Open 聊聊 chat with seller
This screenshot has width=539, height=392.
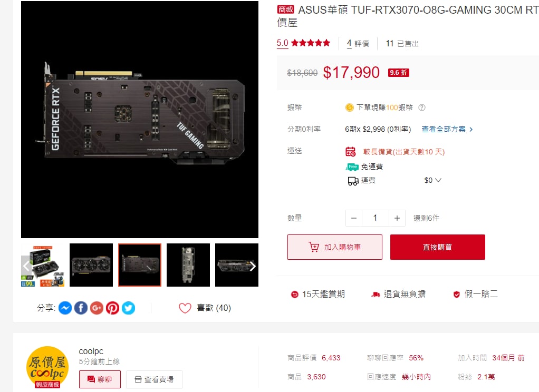tap(100, 379)
